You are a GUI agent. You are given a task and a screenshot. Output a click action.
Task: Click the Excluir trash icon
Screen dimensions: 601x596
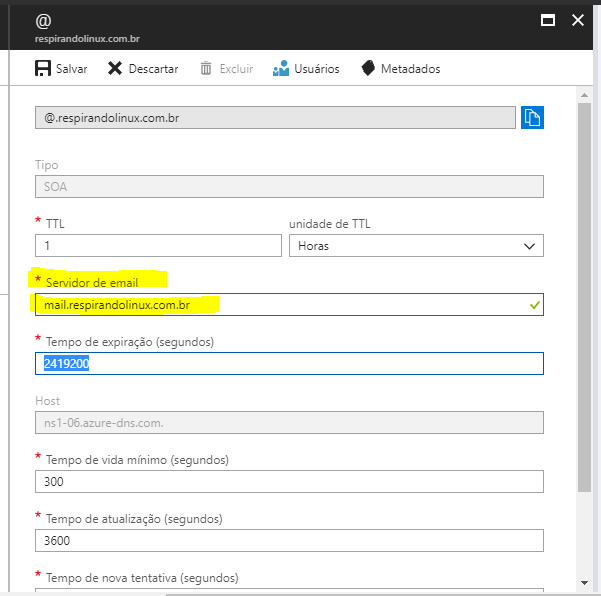click(x=206, y=69)
